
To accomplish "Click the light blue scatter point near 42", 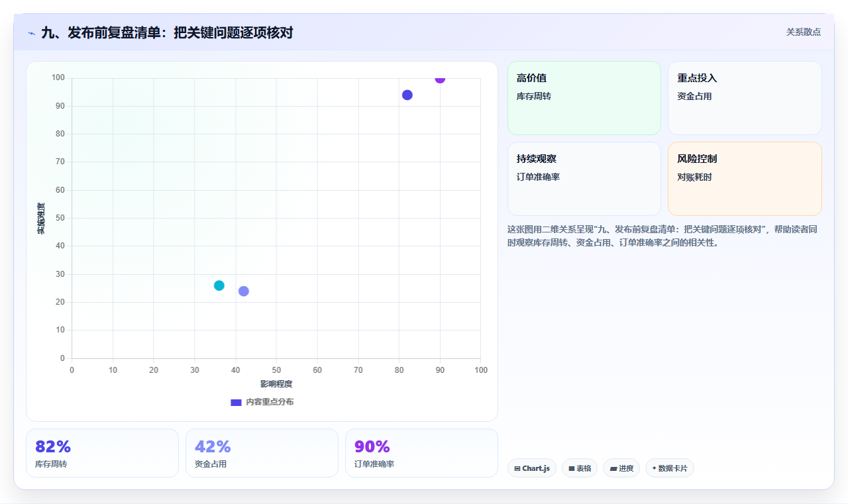I will (244, 291).
